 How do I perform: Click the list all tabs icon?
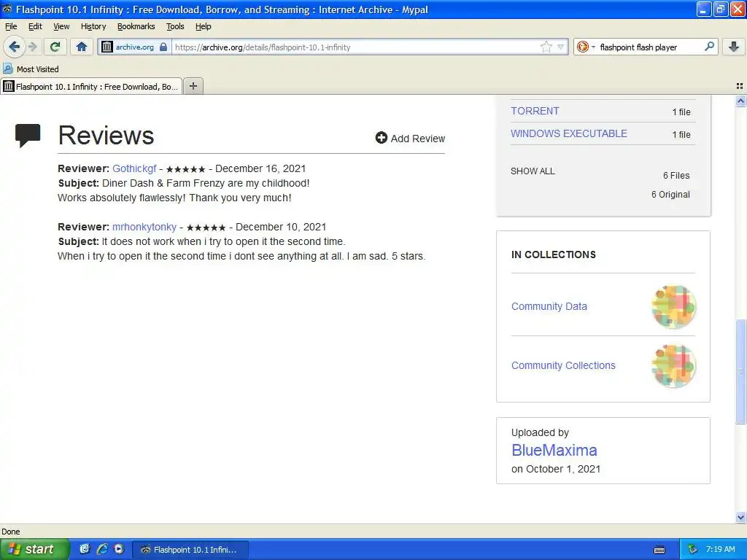tap(740, 86)
